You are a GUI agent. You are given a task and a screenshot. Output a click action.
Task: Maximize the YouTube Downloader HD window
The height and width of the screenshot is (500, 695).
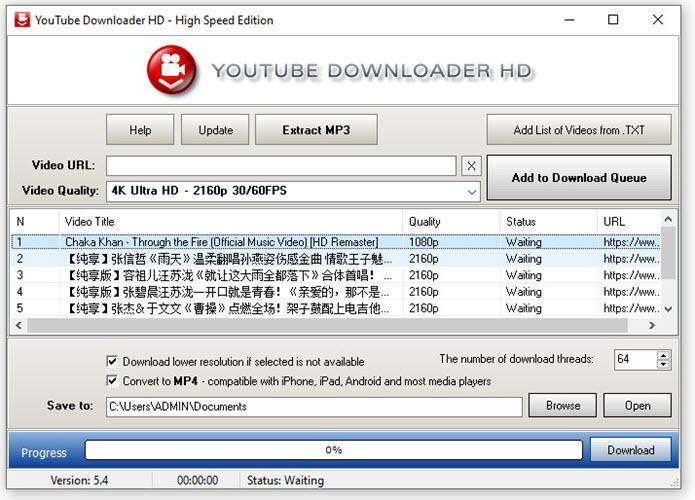click(613, 20)
